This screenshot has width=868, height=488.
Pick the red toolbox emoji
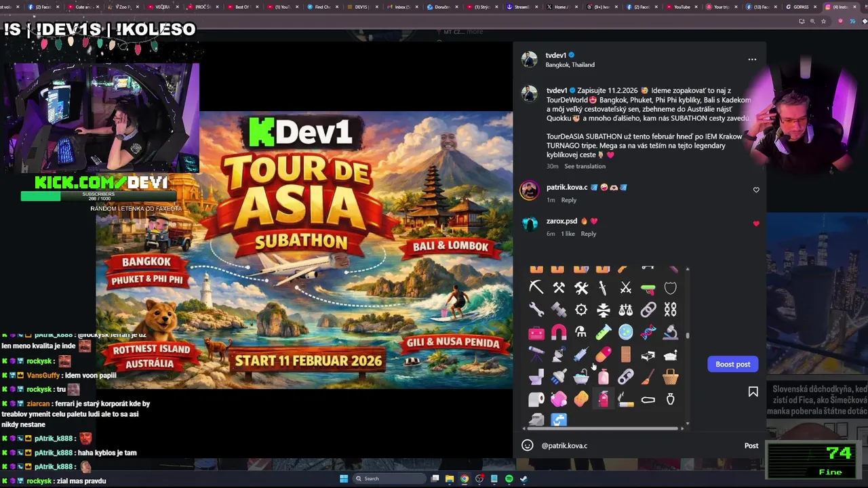coord(536,332)
